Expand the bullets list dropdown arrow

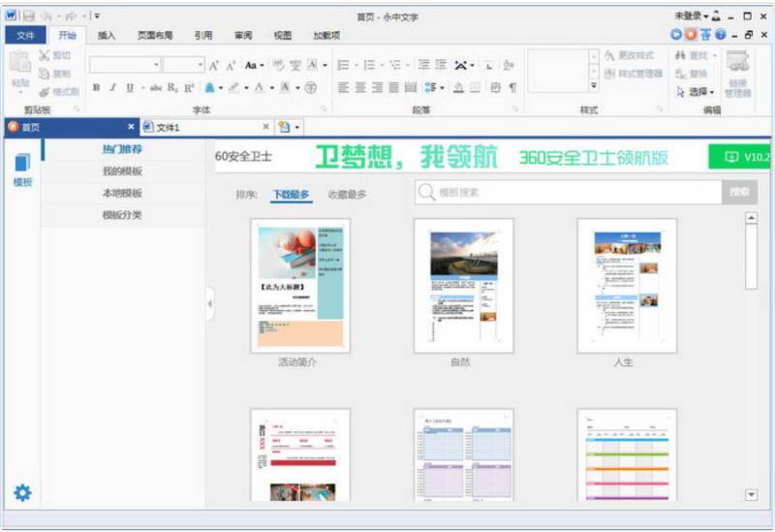(x=356, y=65)
